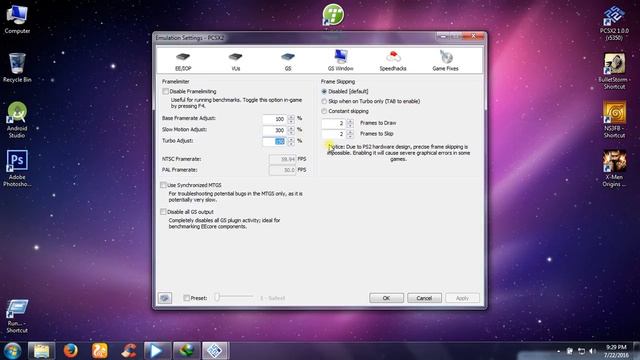Close the Emulation Settings dialog
Image resolution: width=640 pixels, height=360 pixels.
pos(473,36)
